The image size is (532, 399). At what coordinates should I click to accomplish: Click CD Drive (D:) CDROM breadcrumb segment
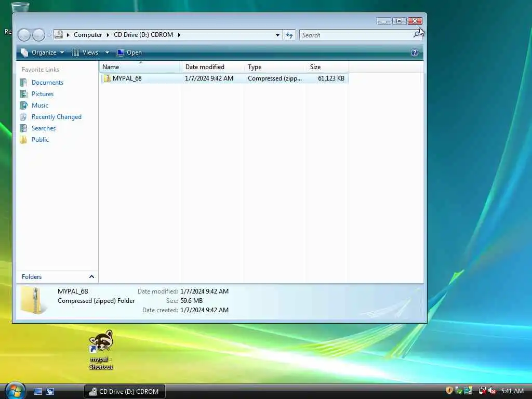(x=143, y=35)
